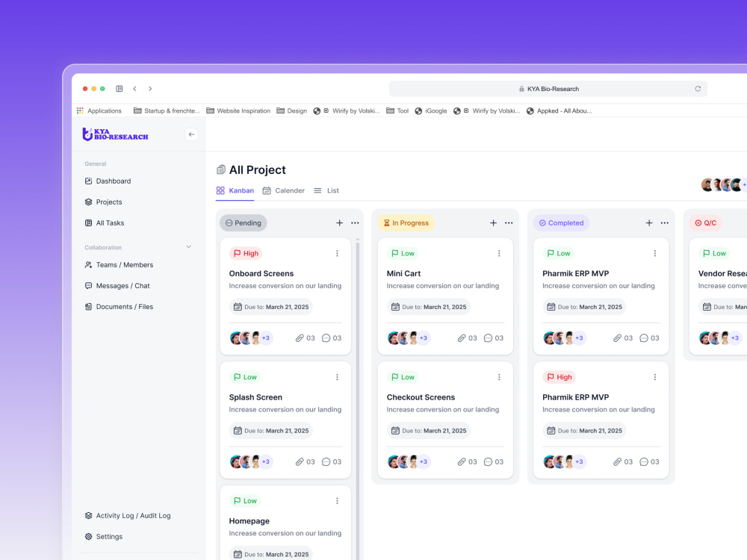747x560 pixels.
Task: Click the KYA Bio-Research logo
Action: (x=115, y=134)
